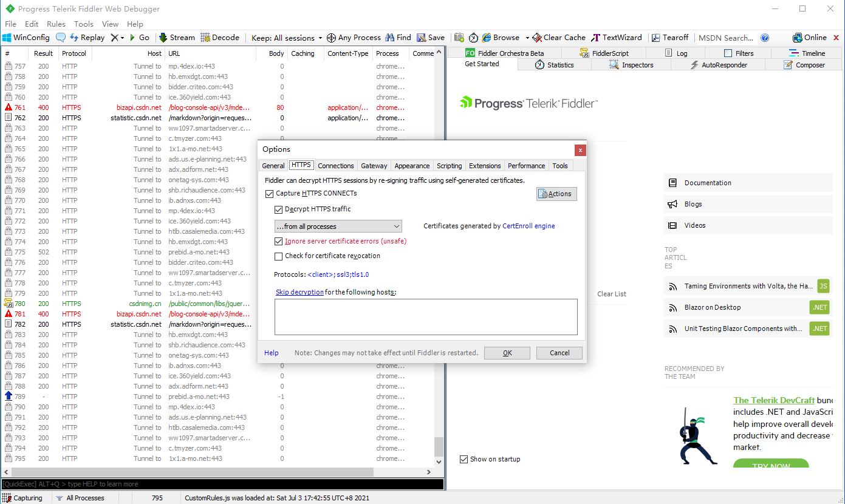Click the Capturing status bar indicator
The height and width of the screenshot is (504, 845).
(23, 498)
